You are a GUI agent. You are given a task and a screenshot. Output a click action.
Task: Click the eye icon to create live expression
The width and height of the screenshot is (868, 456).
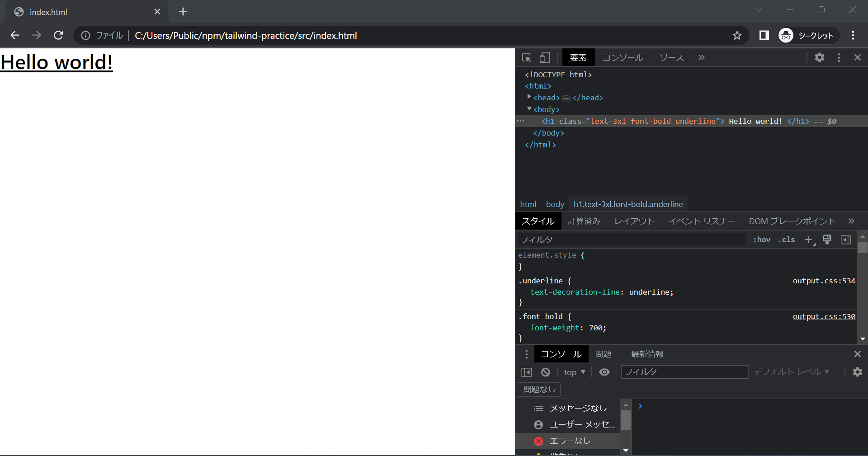(x=604, y=372)
